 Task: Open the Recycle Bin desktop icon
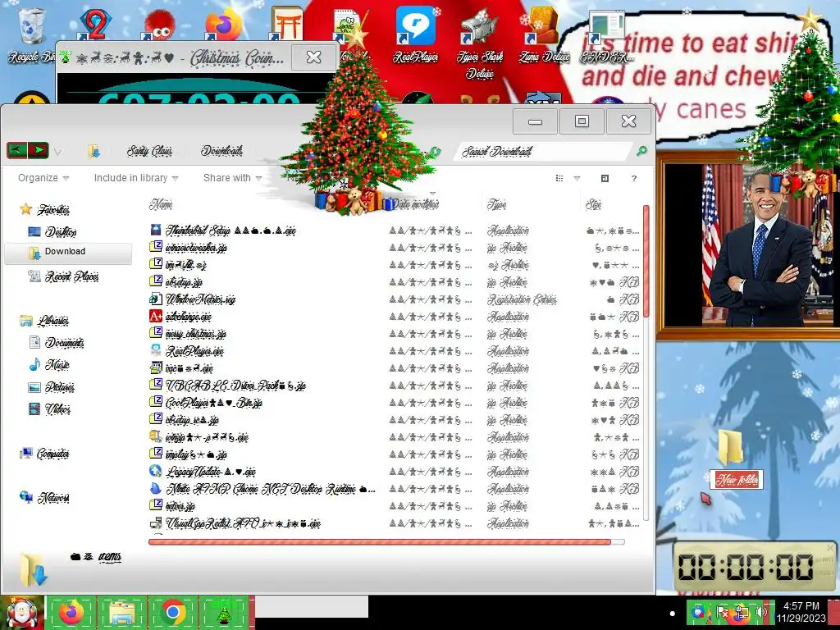31,34
